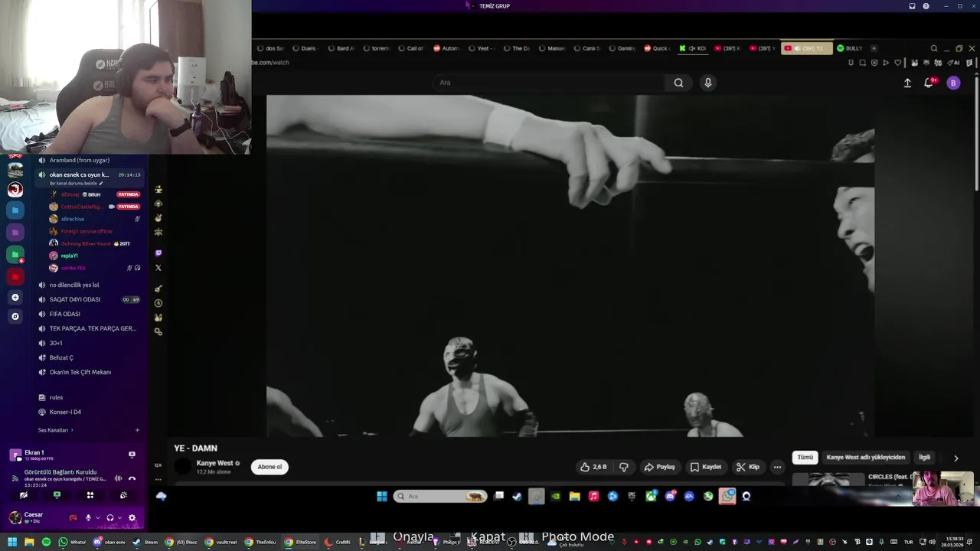The image size is (980, 551).
Task: Toggle the camera in Discord voice panel
Action: click(23, 495)
